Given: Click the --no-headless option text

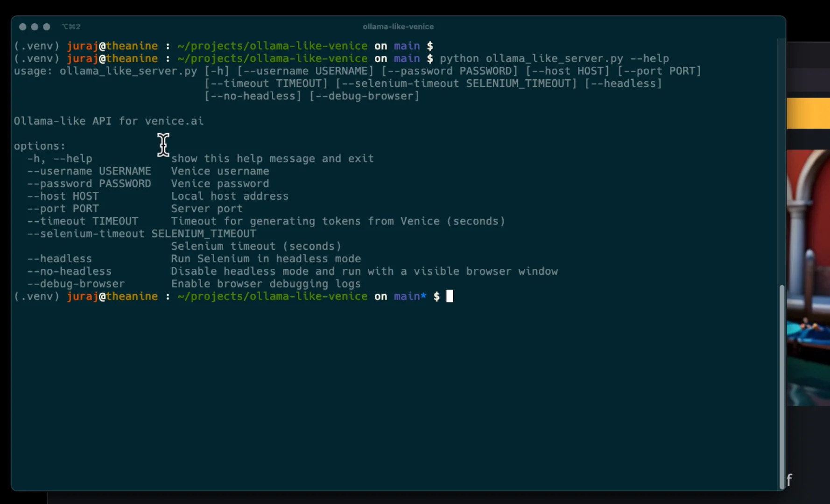Looking at the screenshot, I should pos(69,272).
